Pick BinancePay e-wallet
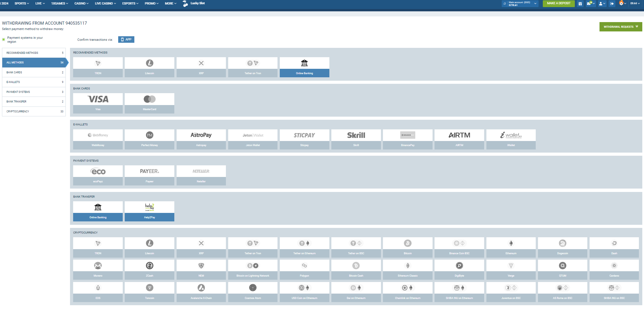Viewport: 644px width, 312px height. click(408, 139)
